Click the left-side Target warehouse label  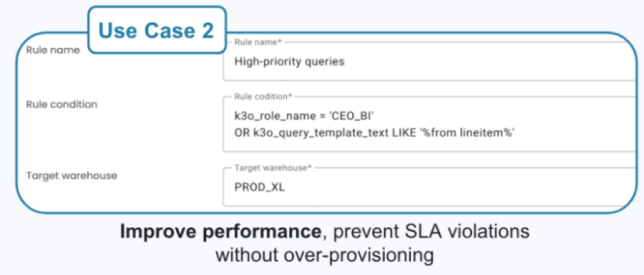tap(70, 176)
